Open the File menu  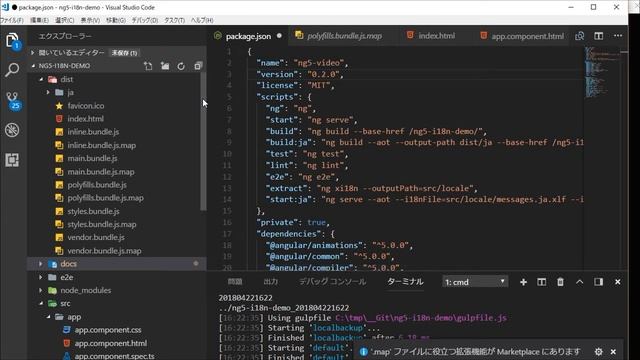tap(12, 20)
